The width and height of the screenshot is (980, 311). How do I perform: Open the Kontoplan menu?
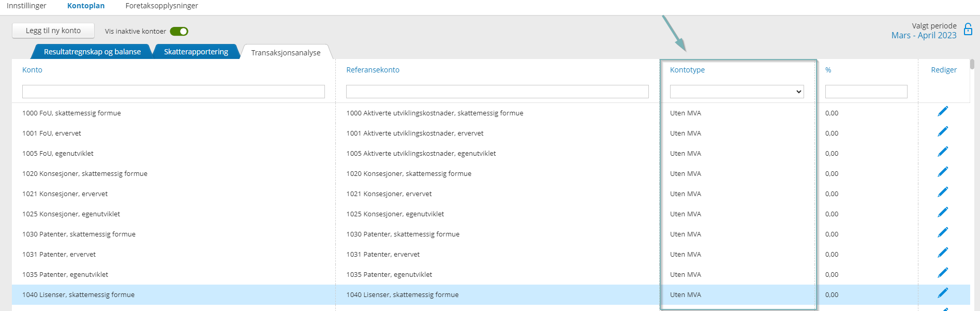(86, 6)
